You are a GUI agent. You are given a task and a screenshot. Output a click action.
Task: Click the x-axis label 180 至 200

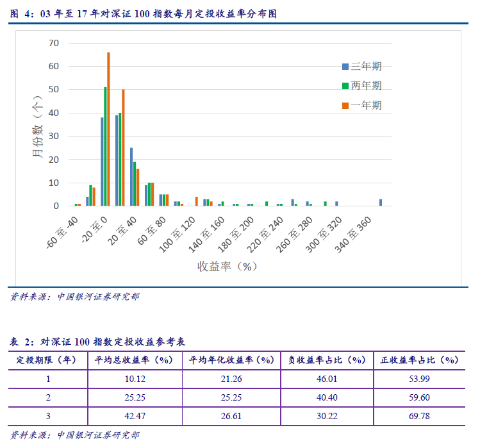[236, 235]
